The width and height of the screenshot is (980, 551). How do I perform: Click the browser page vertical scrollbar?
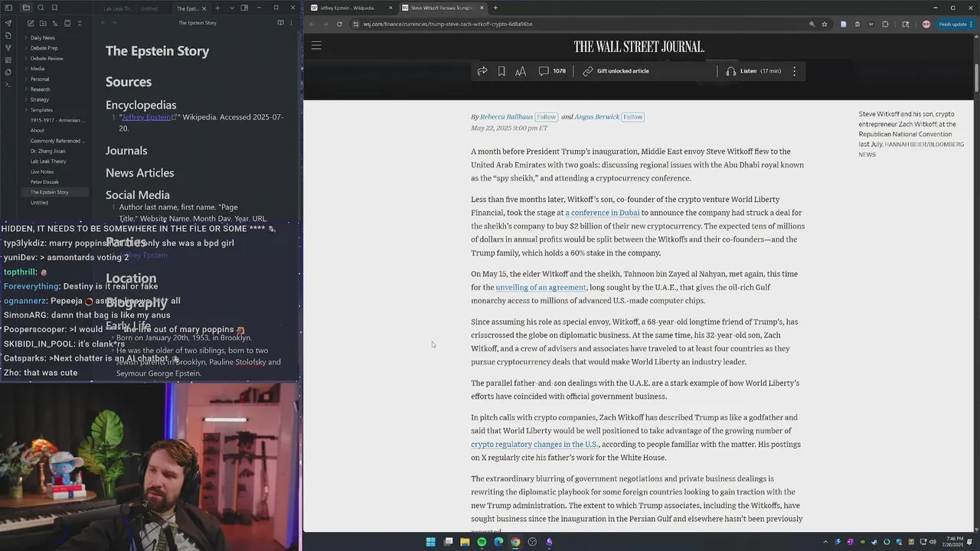976,77
